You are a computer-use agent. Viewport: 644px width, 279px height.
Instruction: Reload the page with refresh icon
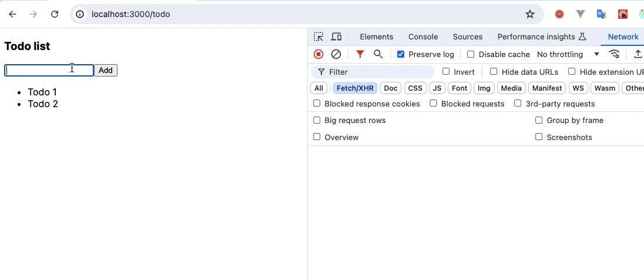click(55, 14)
